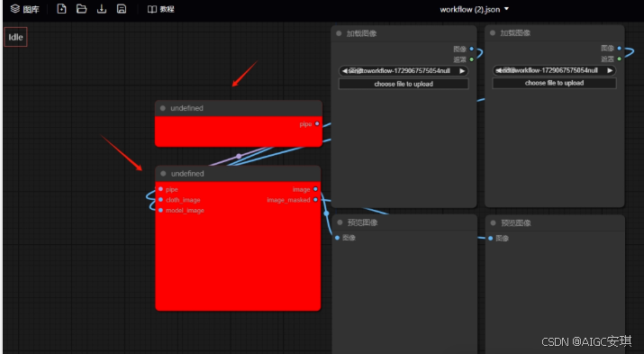Collapse the right 预览图像 node via its dot

click(x=494, y=223)
